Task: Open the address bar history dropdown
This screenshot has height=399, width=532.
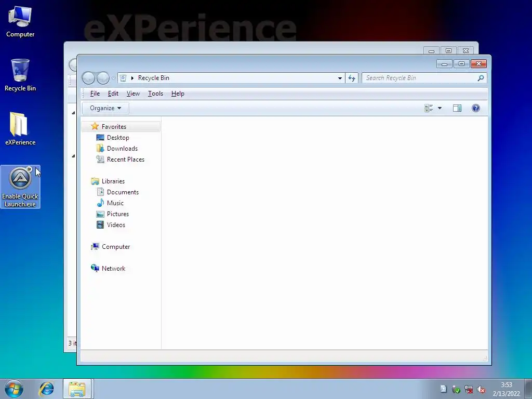Action: pos(340,78)
